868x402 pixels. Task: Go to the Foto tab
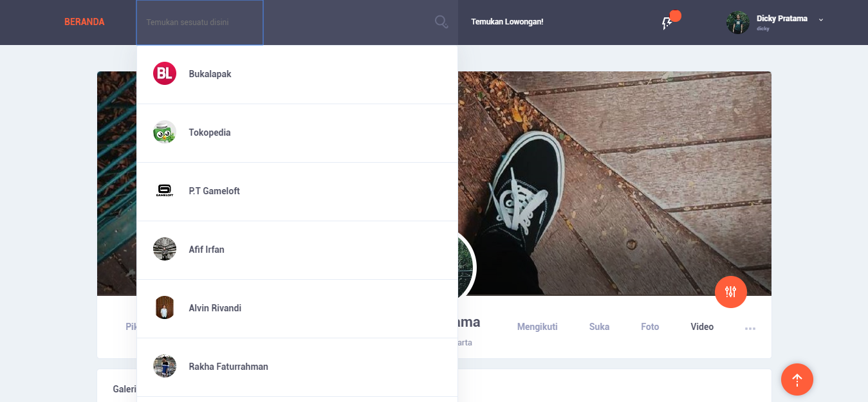click(x=650, y=327)
